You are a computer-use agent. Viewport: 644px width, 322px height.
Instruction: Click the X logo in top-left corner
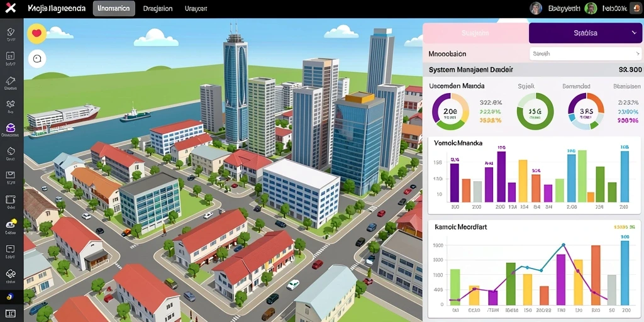coord(10,8)
